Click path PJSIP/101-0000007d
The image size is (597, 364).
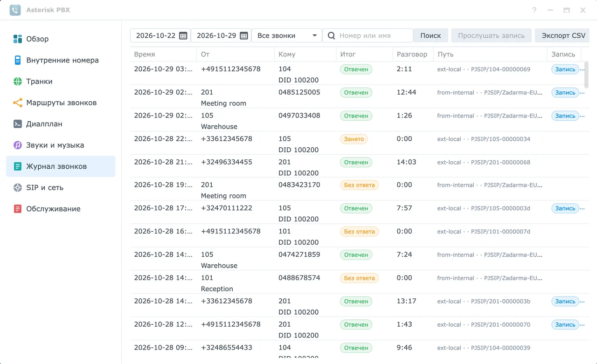point(500,232)
